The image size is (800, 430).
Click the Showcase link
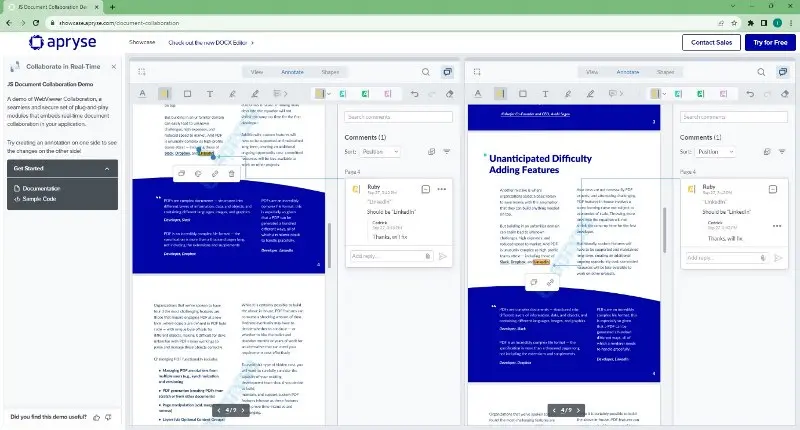click(x=142, y=42)
